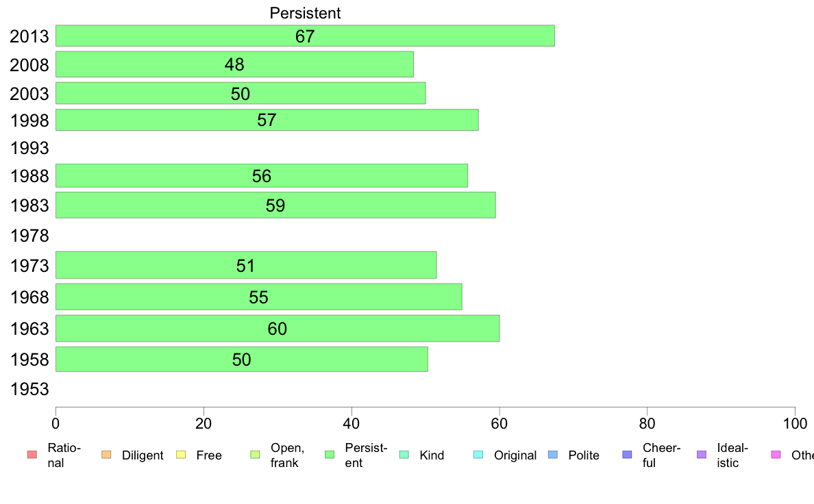The height and width of the screenshot is (504, 814).
Task: Select the Polite blue legend swatch
Action: [x=553, y=455]
